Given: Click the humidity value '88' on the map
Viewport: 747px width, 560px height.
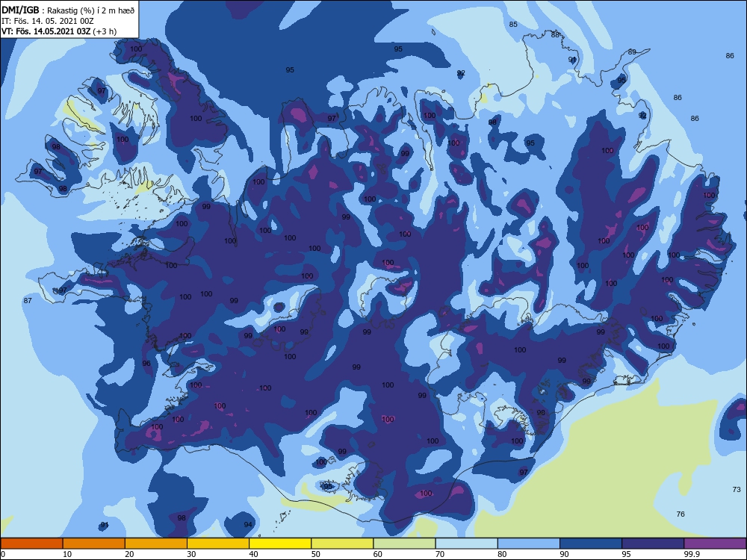Looking at the screenshot, I should click(x=555, y=35).
